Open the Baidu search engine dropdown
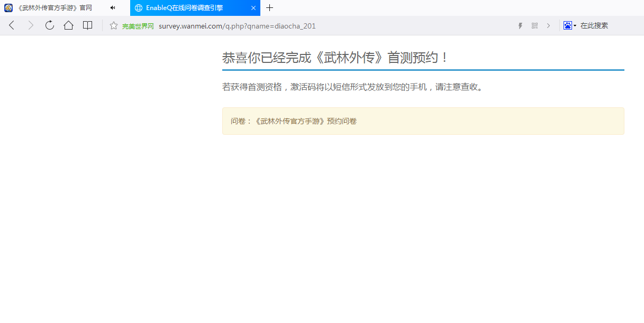The image size is (644, 323). (570, 25)
